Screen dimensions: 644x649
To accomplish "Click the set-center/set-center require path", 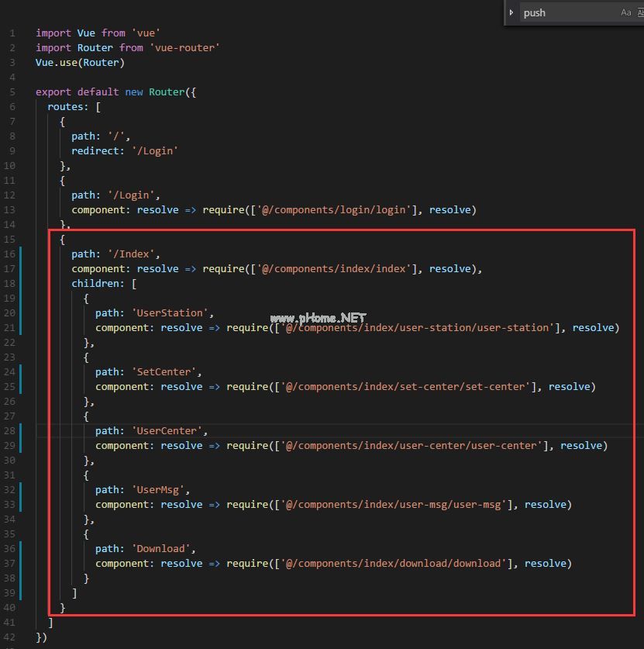I will 406,387.
